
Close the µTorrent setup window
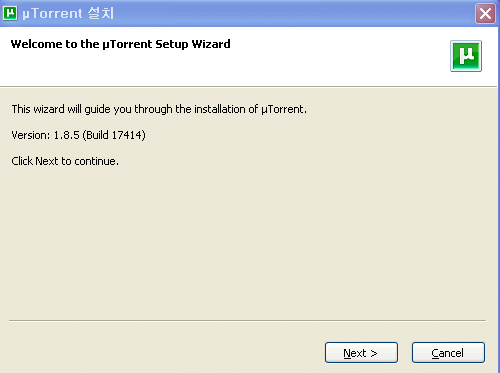(x=485, y=14)
